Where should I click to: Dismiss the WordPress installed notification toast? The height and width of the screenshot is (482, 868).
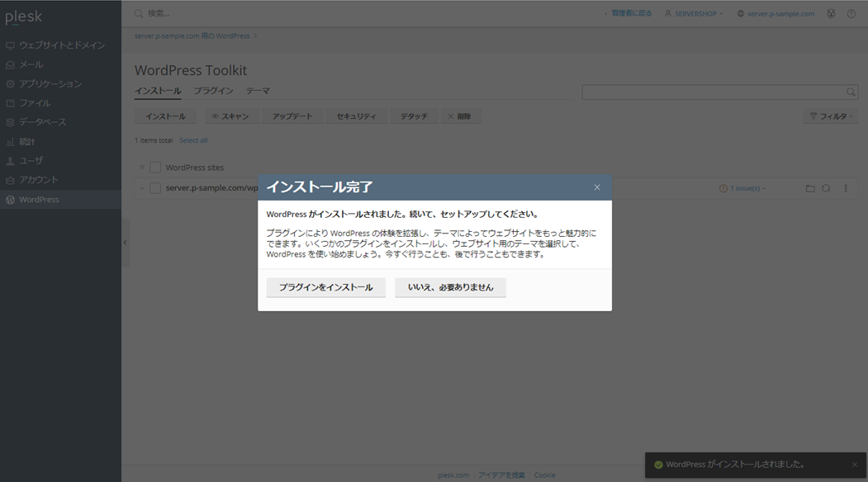tap(855, 465)
